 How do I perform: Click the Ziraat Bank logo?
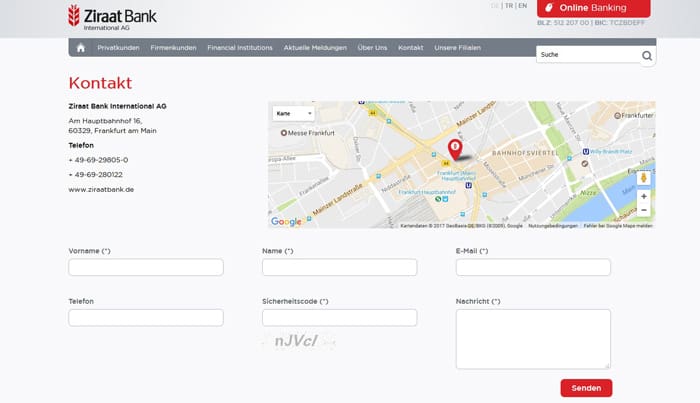point(112,18)
